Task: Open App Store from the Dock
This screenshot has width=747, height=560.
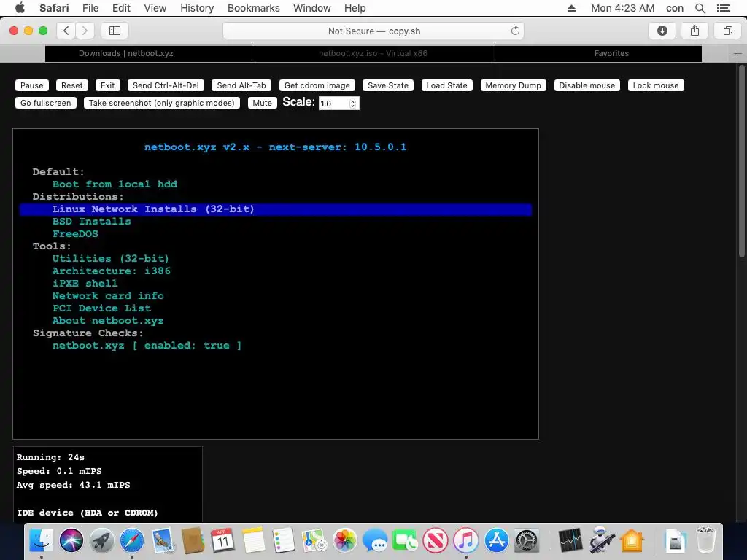Action: (496, 541)
